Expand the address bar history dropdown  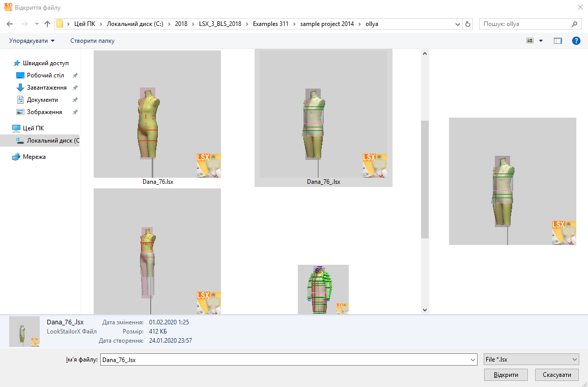(x=457, y=24)
